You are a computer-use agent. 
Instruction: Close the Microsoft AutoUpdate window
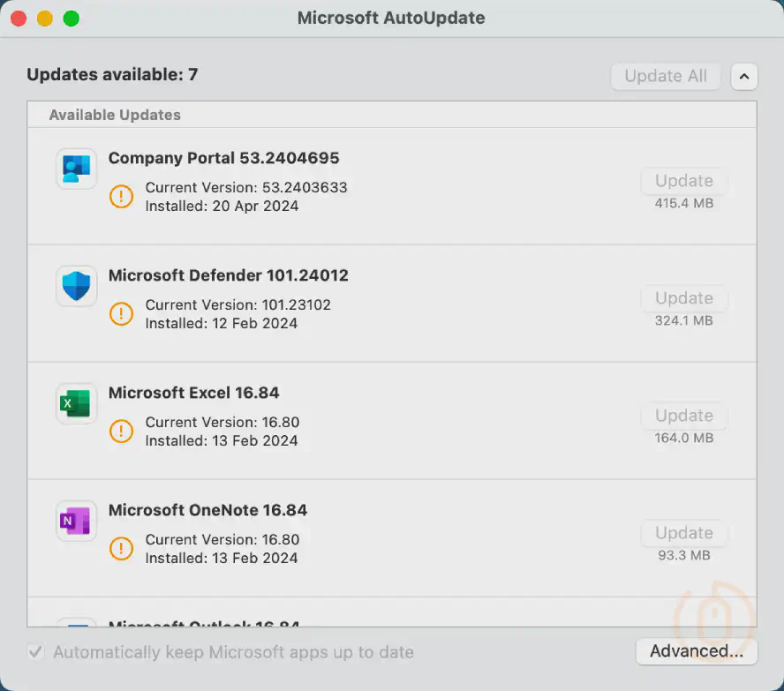(19, 19)
